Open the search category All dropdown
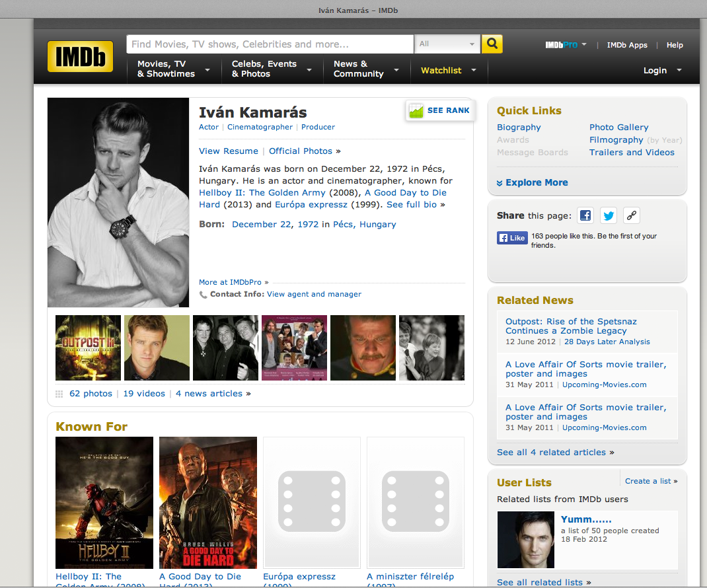This screenshot has height=588, width=707. [447, 44]
